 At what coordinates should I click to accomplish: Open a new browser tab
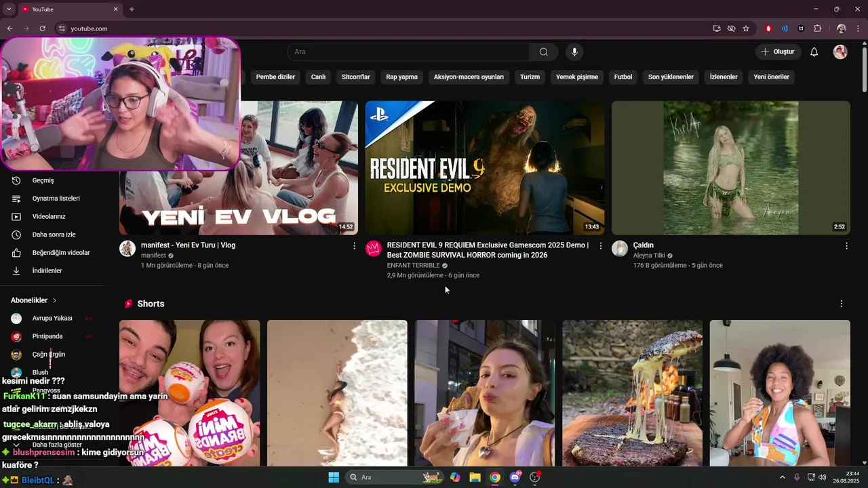click(132, 9)
